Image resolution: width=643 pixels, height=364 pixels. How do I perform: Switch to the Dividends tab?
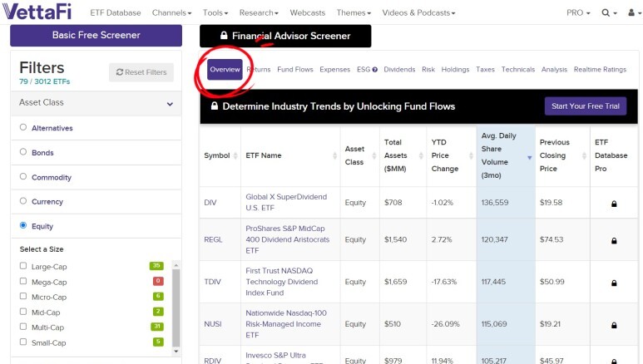point(399,70)
